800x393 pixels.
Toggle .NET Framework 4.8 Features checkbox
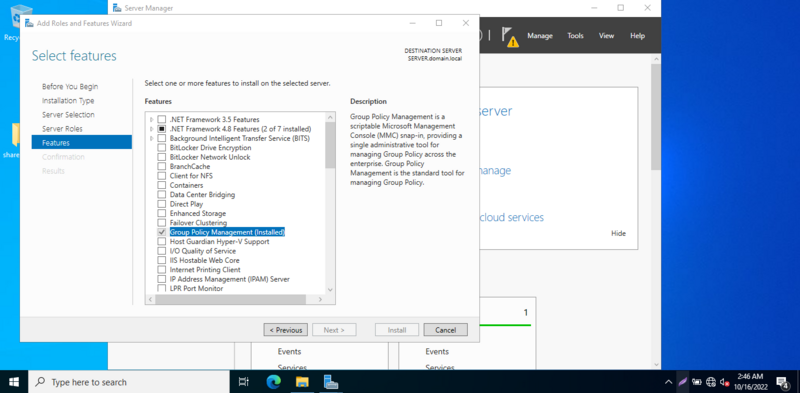tap(162, 129)
